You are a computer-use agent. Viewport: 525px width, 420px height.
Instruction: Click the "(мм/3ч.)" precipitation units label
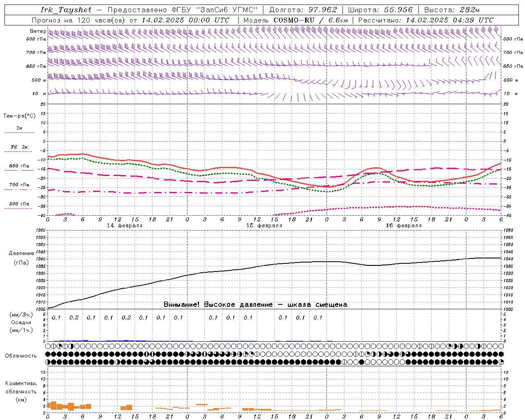point(21,315)
